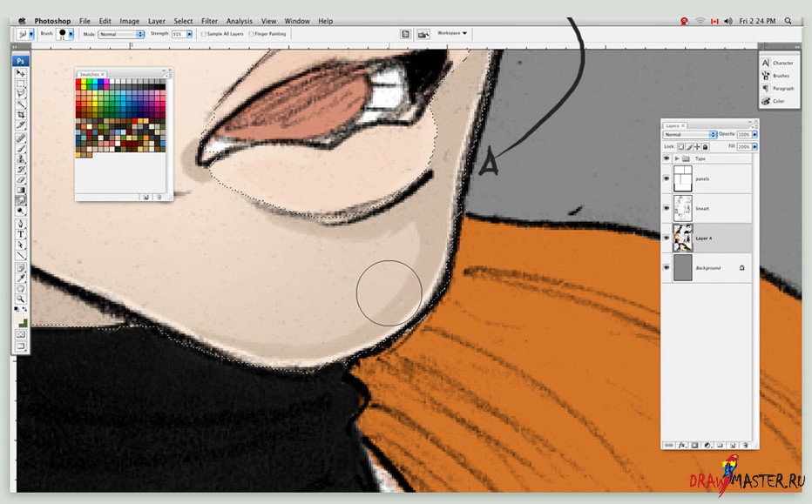Screen dimensions: 812x504
Task: Open the Strength slider arrow
Action: [x=190, y=34]
